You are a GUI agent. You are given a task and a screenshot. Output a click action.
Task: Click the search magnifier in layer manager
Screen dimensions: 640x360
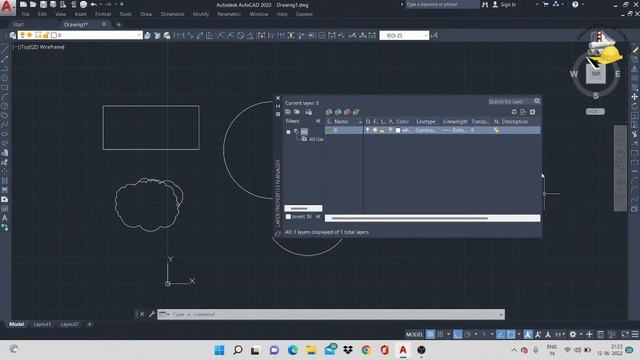point(537,101)
